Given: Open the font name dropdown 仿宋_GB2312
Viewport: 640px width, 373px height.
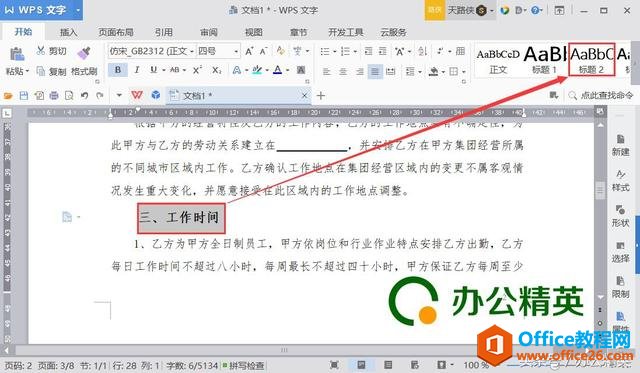Looking at the screenshot, I should click(191, 52).
